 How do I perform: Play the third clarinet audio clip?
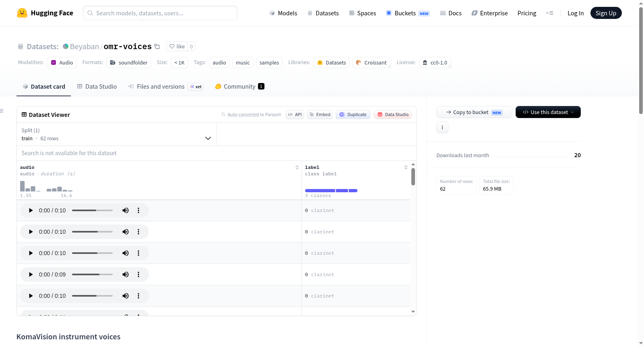[x=31, y=253]
